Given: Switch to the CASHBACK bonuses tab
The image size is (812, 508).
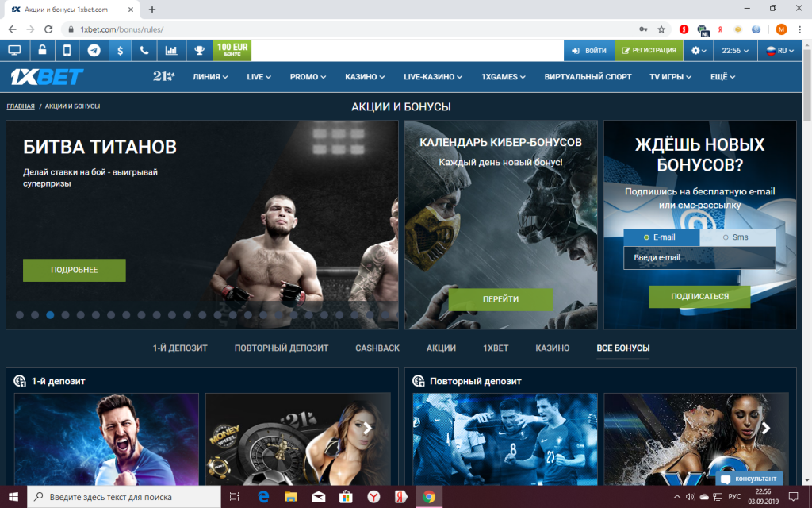Looking at the screenshot, I should 377,348.
